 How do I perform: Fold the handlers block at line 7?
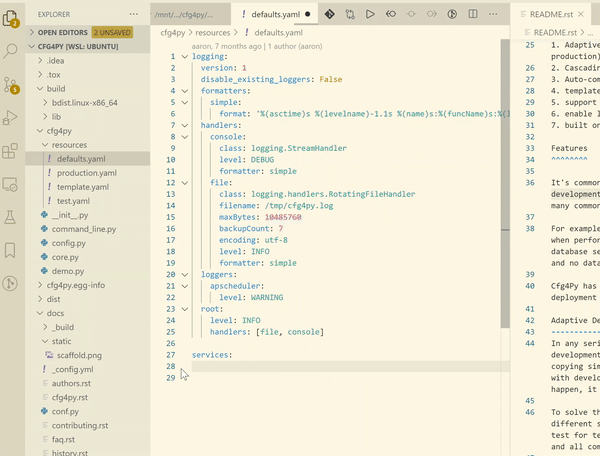coord(184,125)
